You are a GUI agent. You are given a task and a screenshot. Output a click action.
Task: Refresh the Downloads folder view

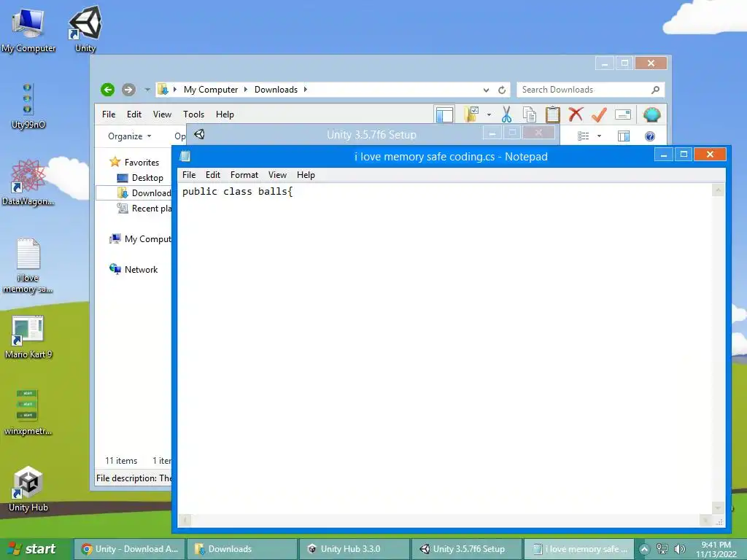click(x=502, y=90)
